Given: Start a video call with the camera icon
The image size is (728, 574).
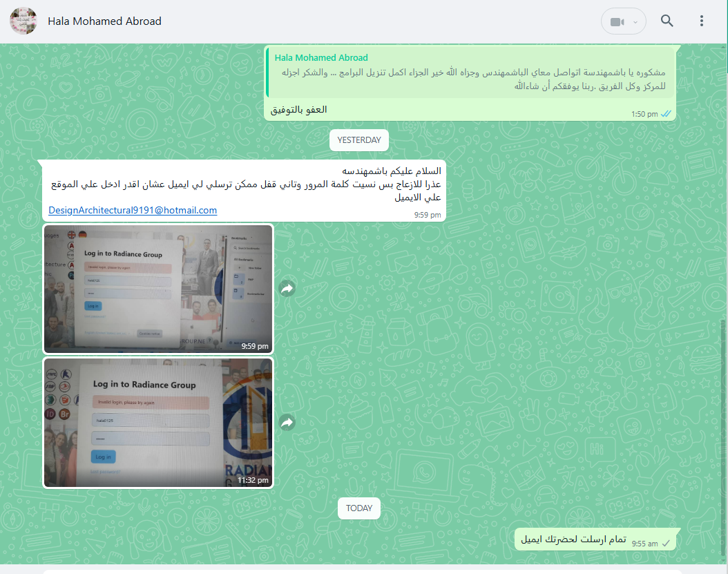Looking at the screenshot, I should click(x=617, y=22).
